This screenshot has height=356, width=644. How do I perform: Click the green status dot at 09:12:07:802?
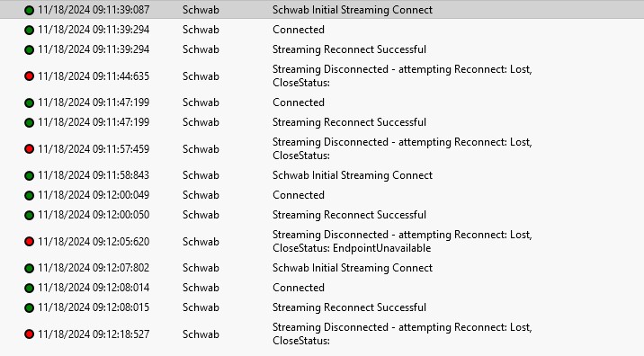click(x=29, y=268)
